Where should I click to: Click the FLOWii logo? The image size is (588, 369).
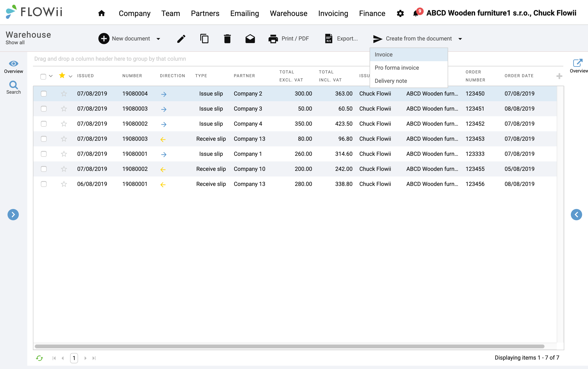click(x=34, y=12)
